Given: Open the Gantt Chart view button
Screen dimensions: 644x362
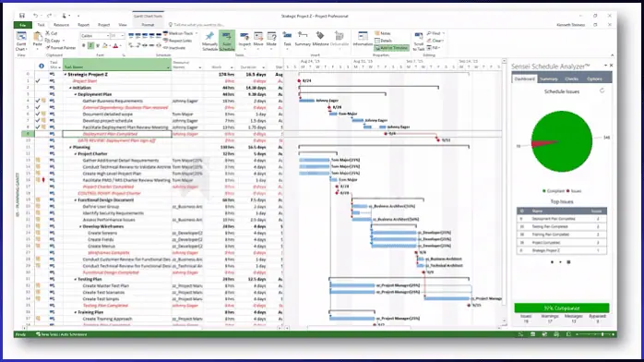Looking at the screenshot, I should (21, 41).
